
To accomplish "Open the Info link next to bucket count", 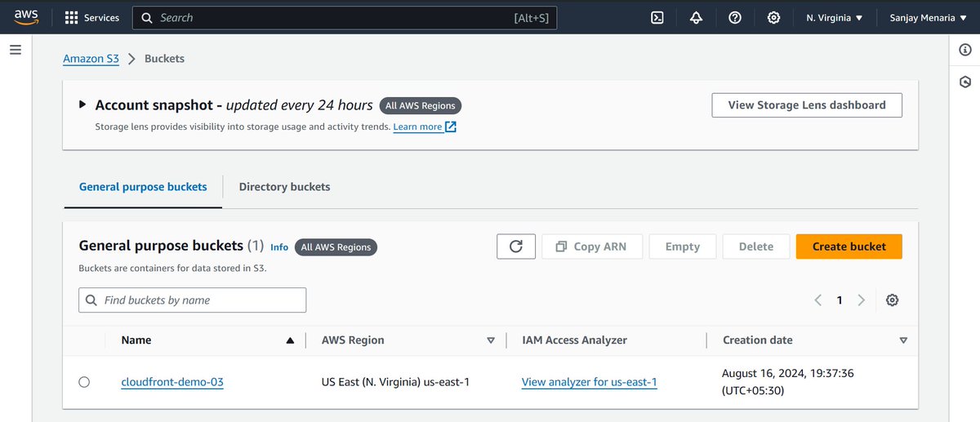I will click(279, 247).
